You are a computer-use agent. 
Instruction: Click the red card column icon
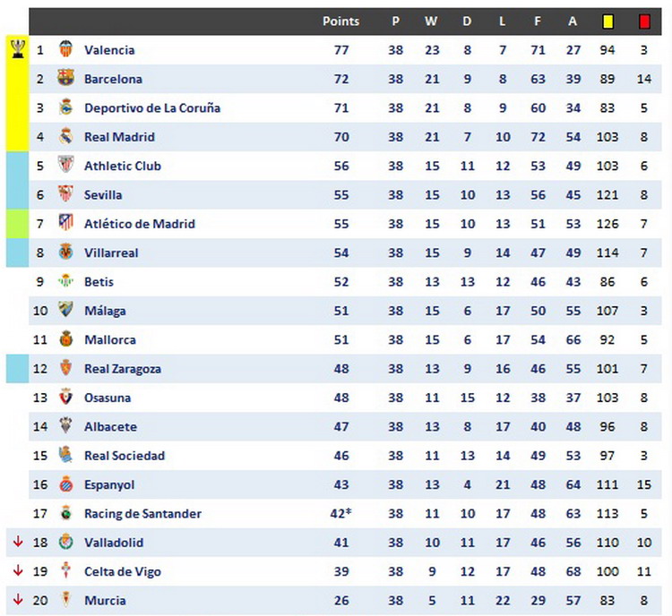pos(644,21)
